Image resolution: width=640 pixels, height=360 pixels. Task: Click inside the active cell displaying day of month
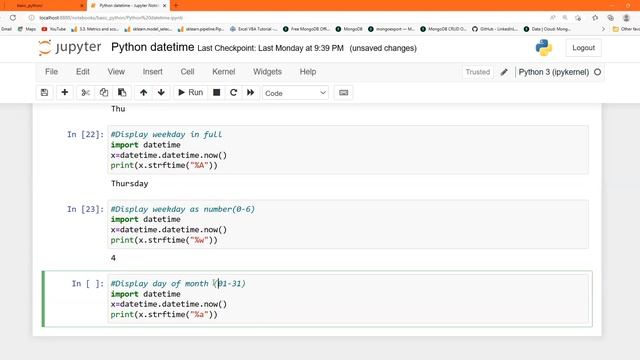[348, 299]
